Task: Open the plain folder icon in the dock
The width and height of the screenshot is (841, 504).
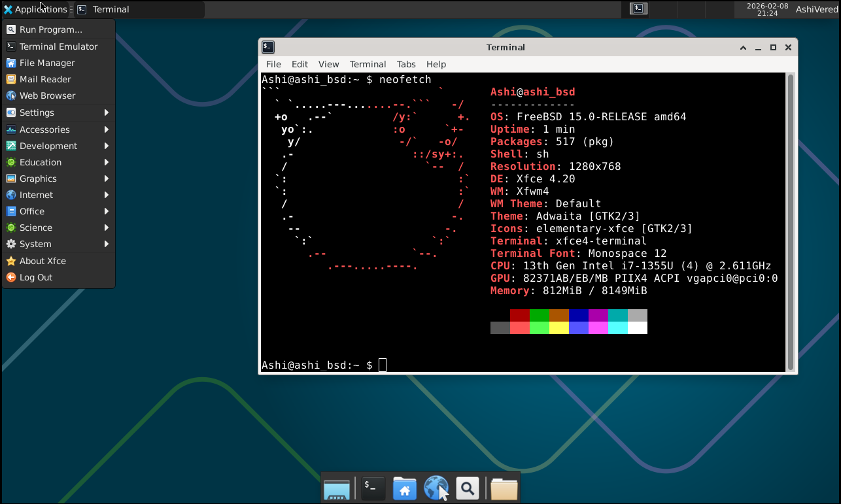Action: (504, 488)
